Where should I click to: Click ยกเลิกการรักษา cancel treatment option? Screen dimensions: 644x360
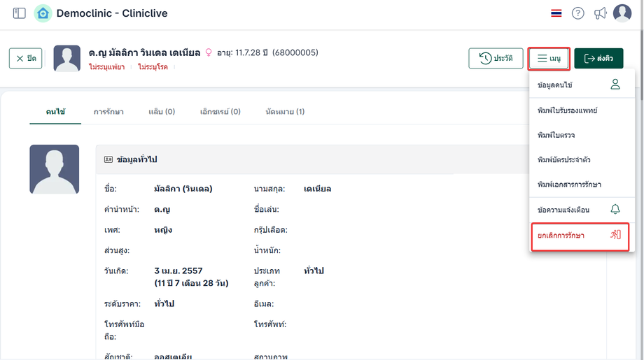[x=580, y=236]
